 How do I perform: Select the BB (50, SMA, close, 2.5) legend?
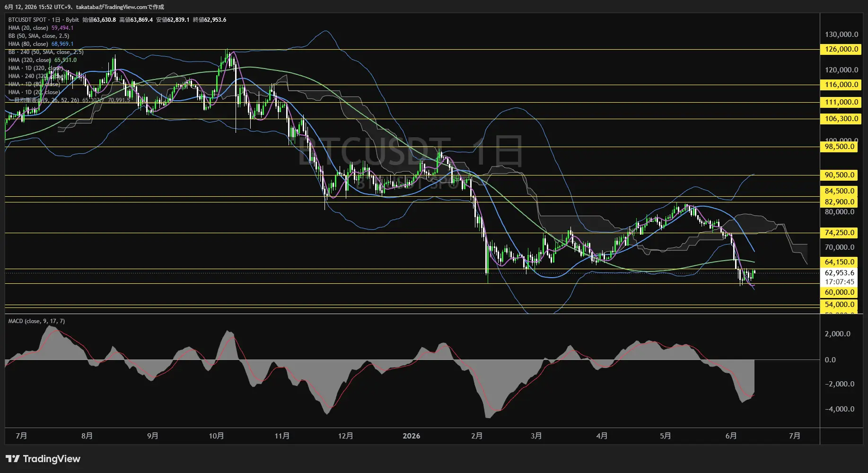pos(39,36)
